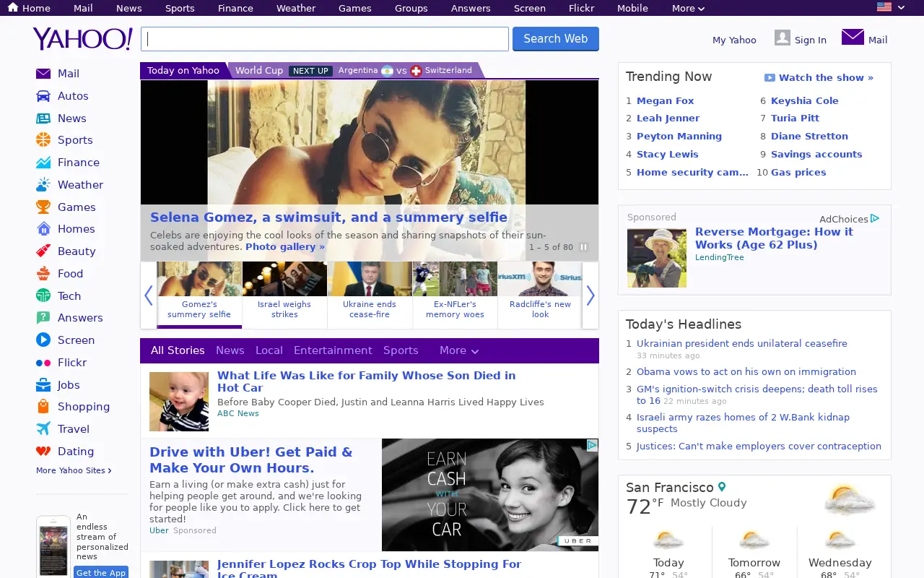
Task: Select the Screen play icon in sidebar
Action: point(43,340)
